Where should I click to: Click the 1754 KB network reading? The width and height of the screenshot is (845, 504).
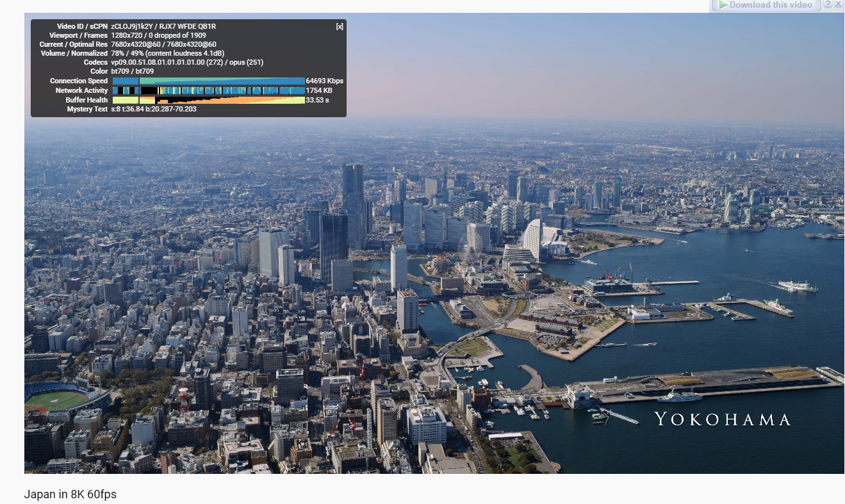(x=319, y=90)
